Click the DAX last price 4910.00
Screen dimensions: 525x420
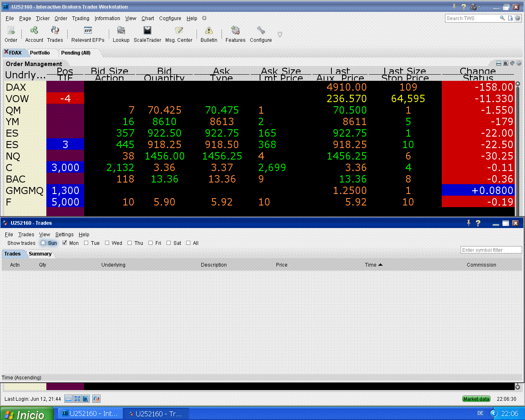pyautogui.click(x=347, y=87)
